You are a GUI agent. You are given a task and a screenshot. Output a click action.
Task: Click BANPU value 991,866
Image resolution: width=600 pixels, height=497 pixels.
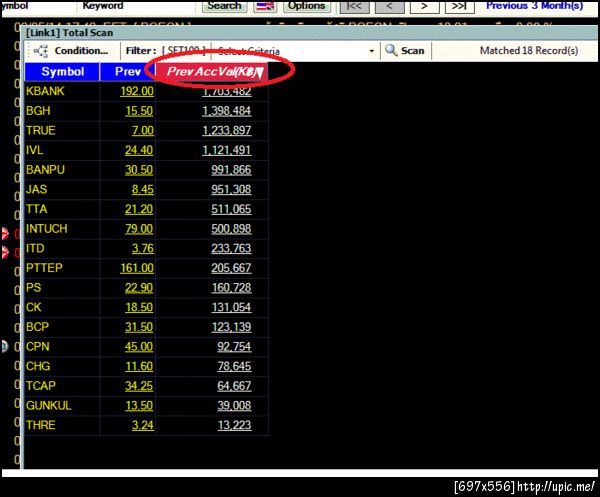[231, 169]
